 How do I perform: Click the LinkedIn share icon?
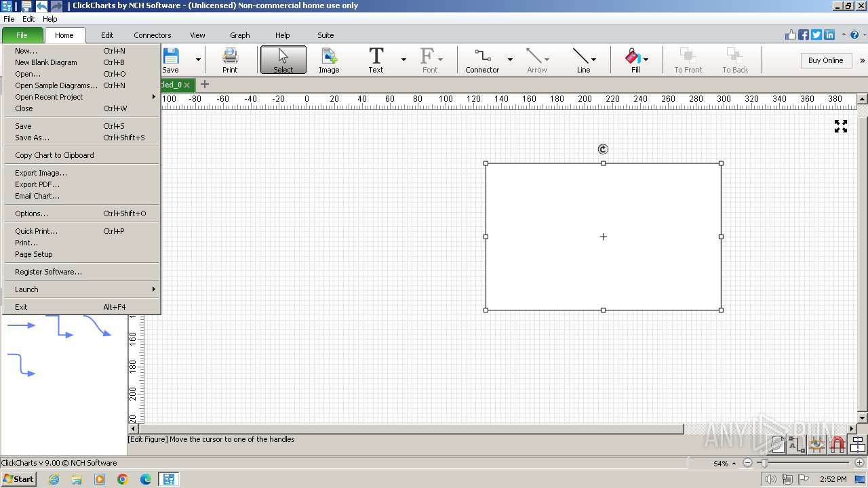pyautogui.click(x=829, y=35)
